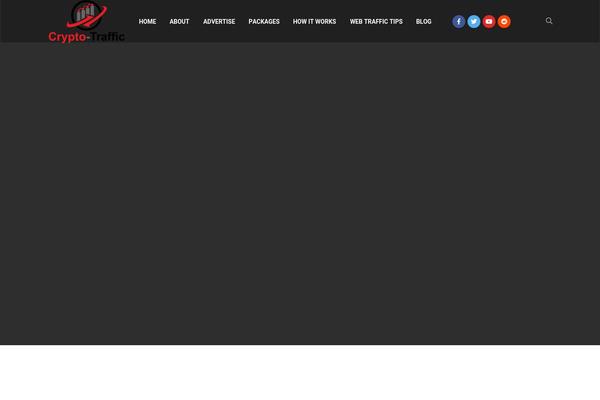This screenshot has width=600, height=400.
Task: Open Web Traffic Tips
Action: [x=376, y=21]
